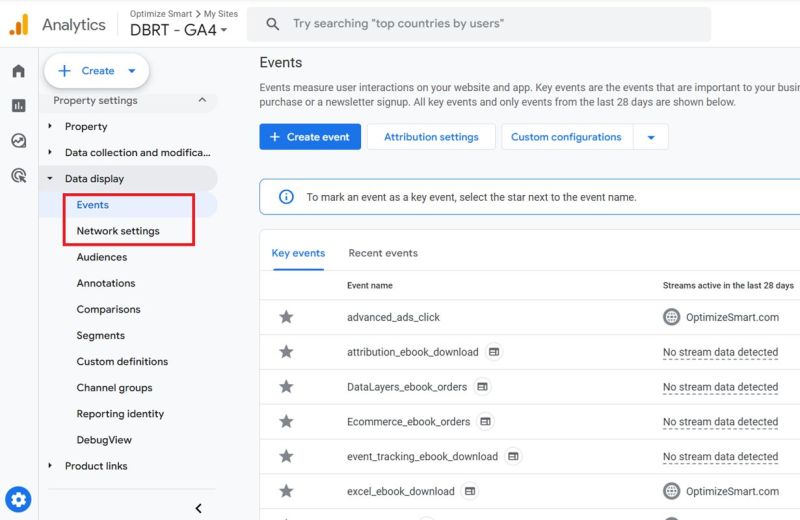
Task: Open Audiences in the sidebar
Action: 102,257
